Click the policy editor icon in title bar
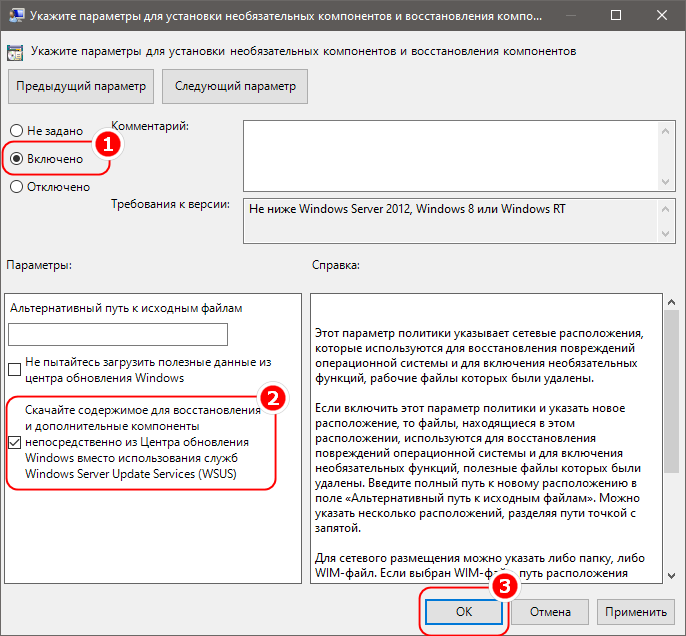The height and width of the screenshot is (636, 686). click(x=17, y=15)
